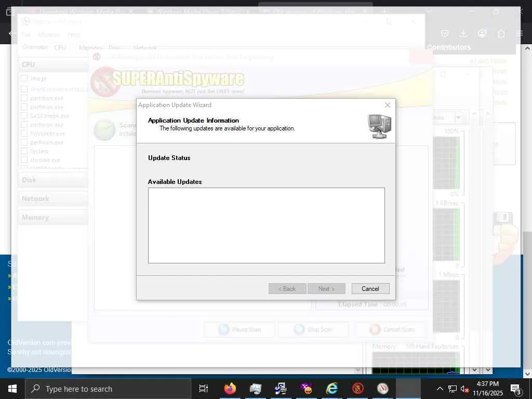532x399 pixels.
Task: Open Firefox account icon
Action: (x=482, y=33)
